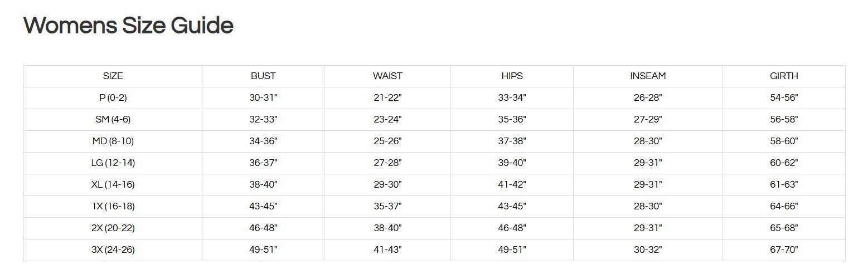Screen dimensions: 868x274
Task: Click the HIPS column header
Action: [x=512, y=76]
